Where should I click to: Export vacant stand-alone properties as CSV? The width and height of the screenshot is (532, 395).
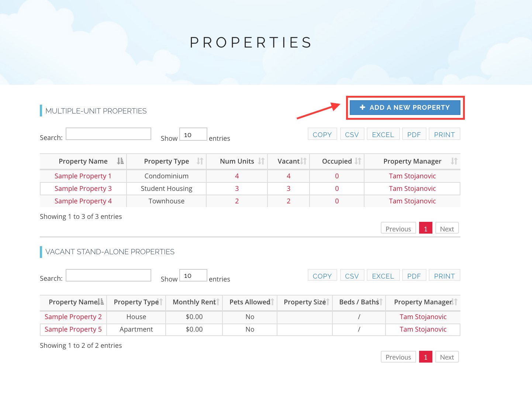[x=352, y=275]
